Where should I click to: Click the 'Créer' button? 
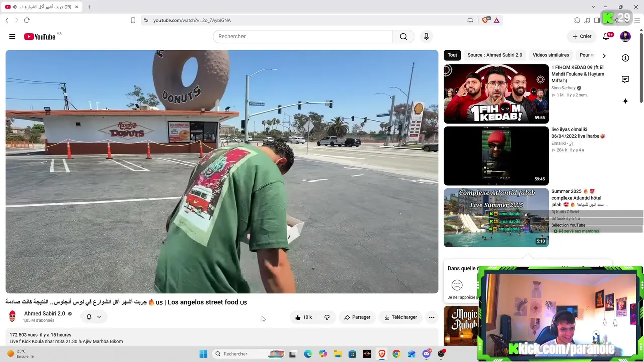point(582,36)
